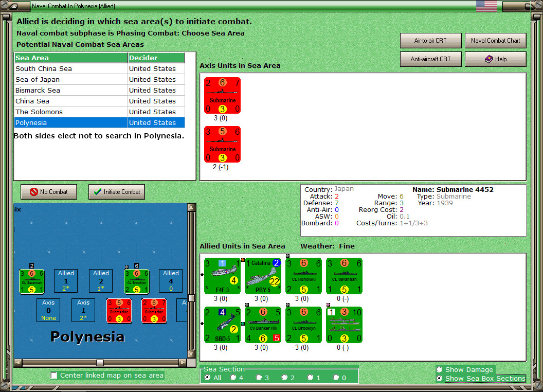
Task: Select The Solomons row
Action: pyautogui.click(x=100, y=112)
